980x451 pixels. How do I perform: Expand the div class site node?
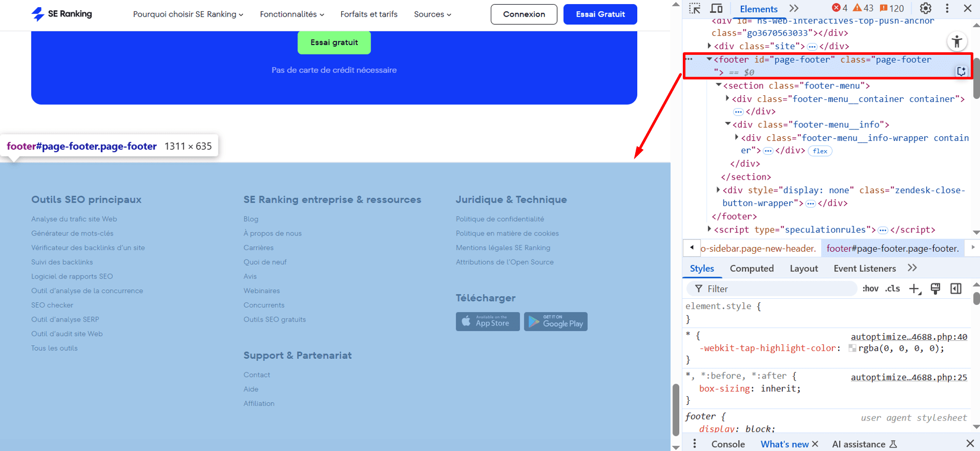tap(709, 46)
